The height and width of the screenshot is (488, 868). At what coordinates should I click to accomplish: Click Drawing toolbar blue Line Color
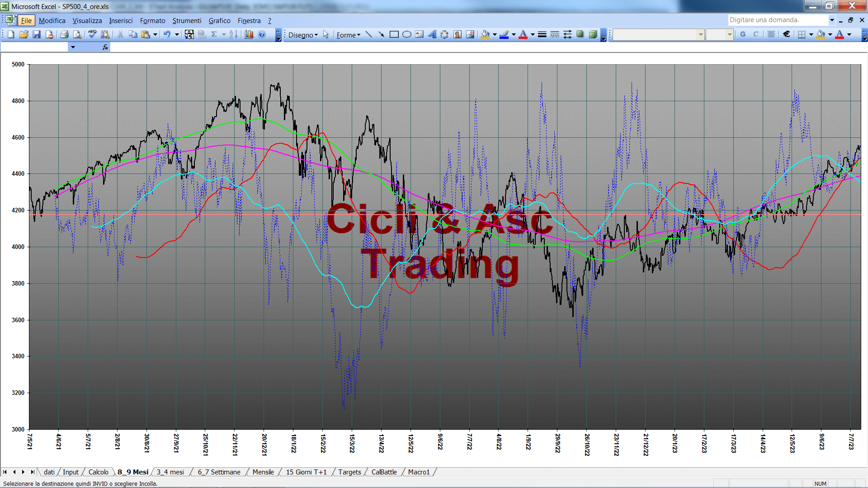tap(504, 34)
